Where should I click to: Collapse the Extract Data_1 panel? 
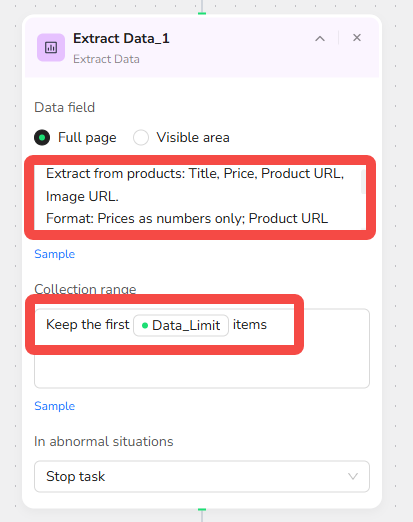pyautogui.click(x=320, y=39)
